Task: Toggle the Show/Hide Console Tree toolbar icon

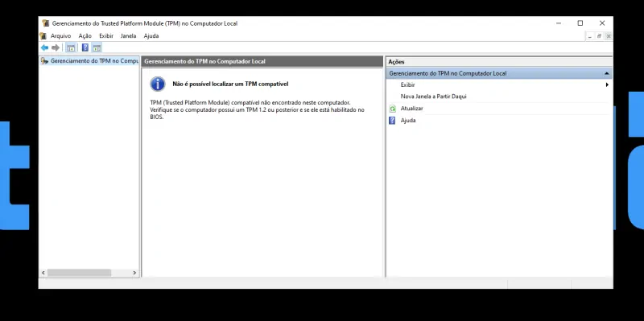Action: pos(71,47)
